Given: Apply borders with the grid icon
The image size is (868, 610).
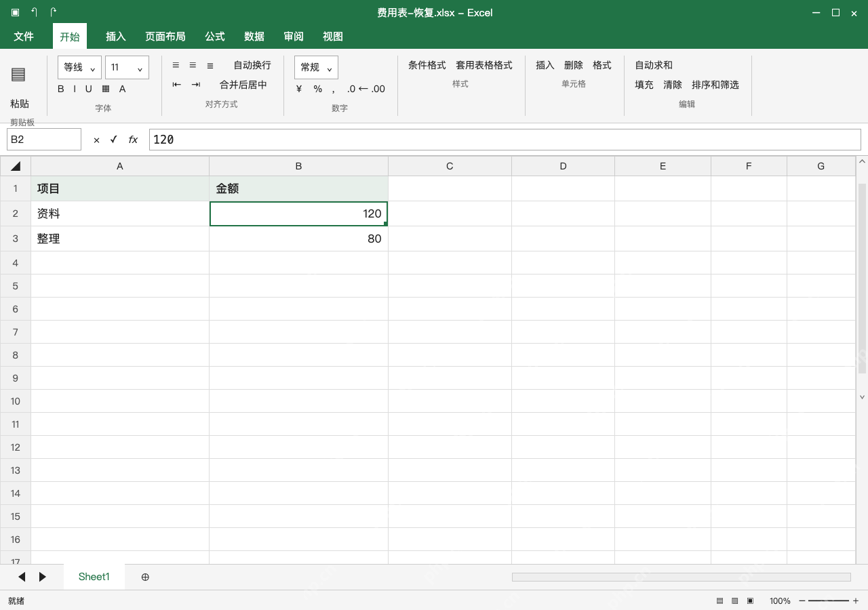Looking at the screenshot, I should coord(106,89).
